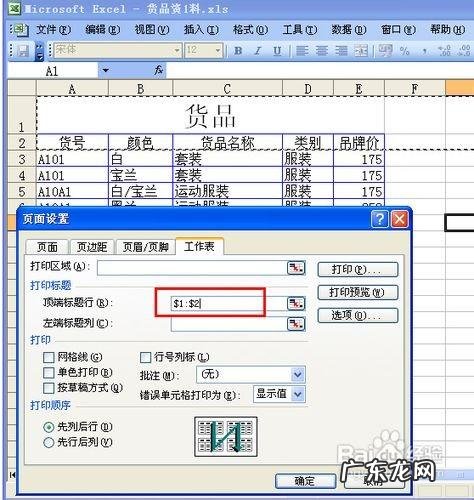Image resolution: width=474 pixels, height=500 pixels.
Task: Switch to 页面 tab
Action: pos(47,247)
